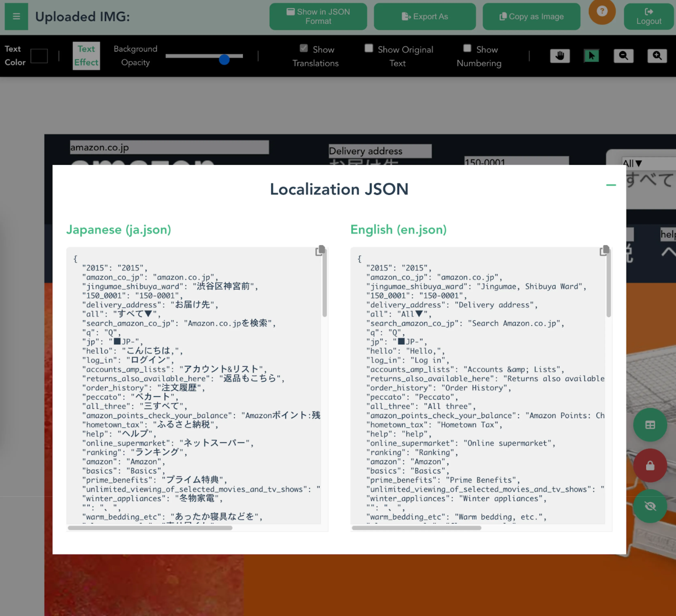The height and width of the screenshot is (616, 676).
Task: Click "peccato" line in Japanese JSON
Action: tap(130, 397)
